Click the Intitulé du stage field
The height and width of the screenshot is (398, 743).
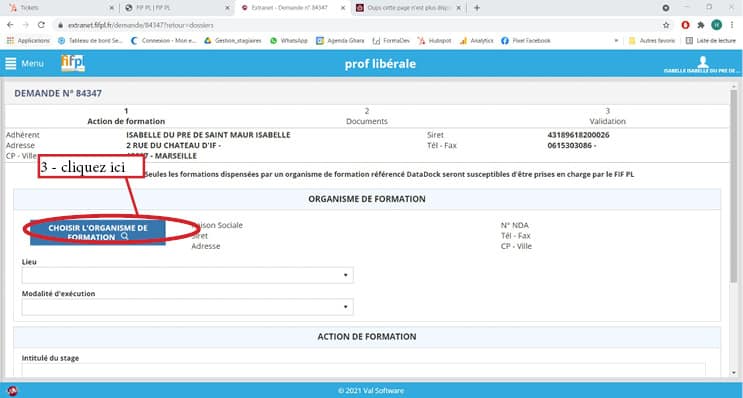tap(363, 371)
